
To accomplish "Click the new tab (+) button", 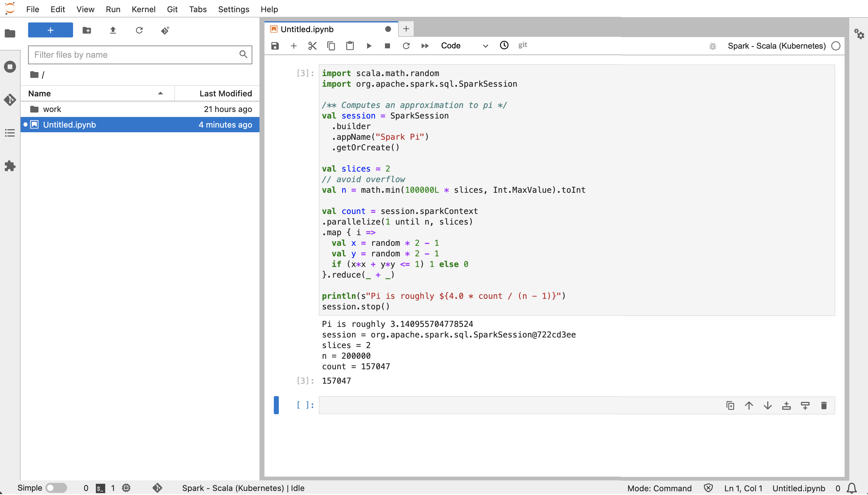I will click(x=405, y=29).
